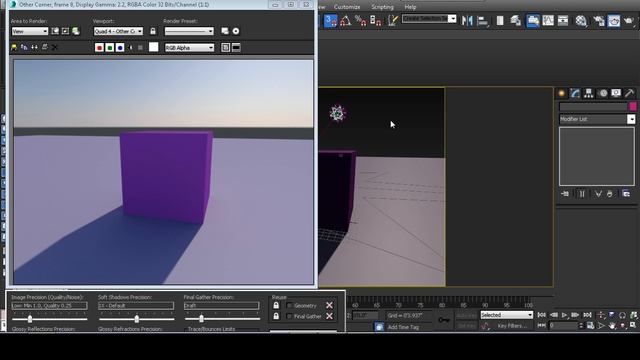Screen dimensions: 640x360
Task: Clear the Final Gather cache X button
Action: [329, 316]
